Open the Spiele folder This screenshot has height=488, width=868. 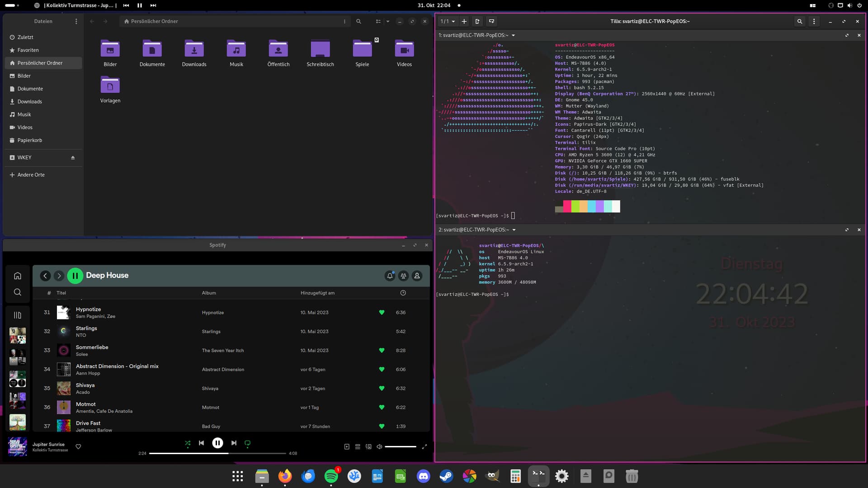(x=362, y=50)
